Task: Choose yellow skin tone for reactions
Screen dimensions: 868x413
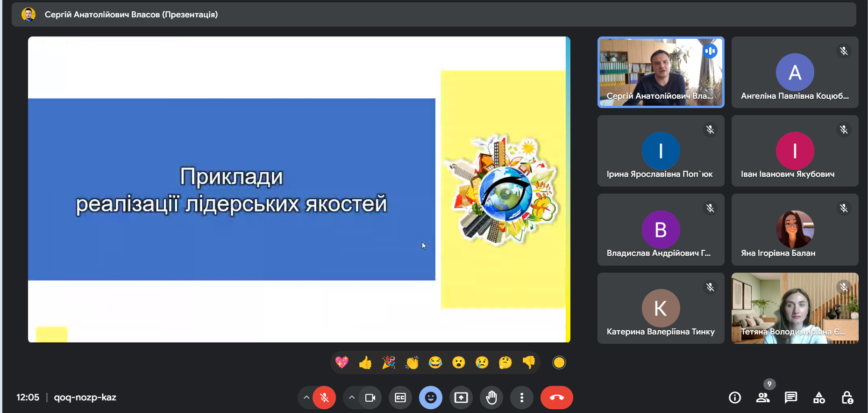Action: click(x=559, y=362)
